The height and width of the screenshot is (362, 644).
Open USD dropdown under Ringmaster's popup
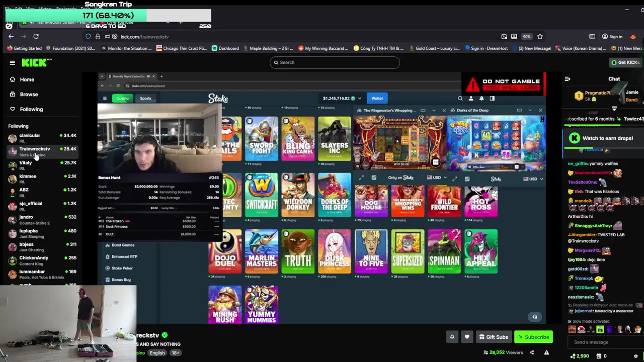[x=436, y=178]
